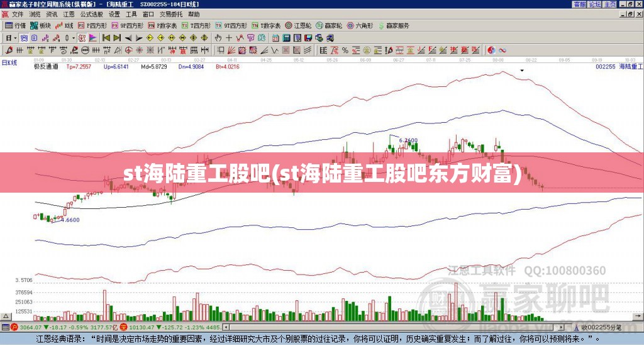Open the P数字表 tool

tap(162, 25)
